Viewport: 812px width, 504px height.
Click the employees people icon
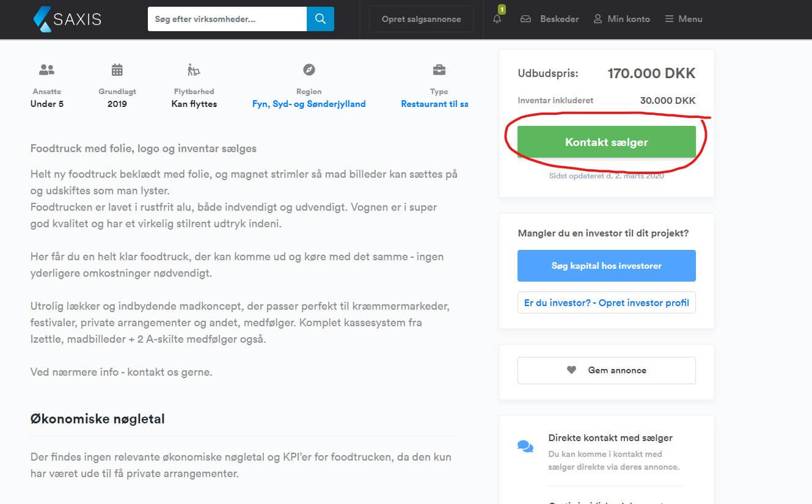click(x=47, y=70)
